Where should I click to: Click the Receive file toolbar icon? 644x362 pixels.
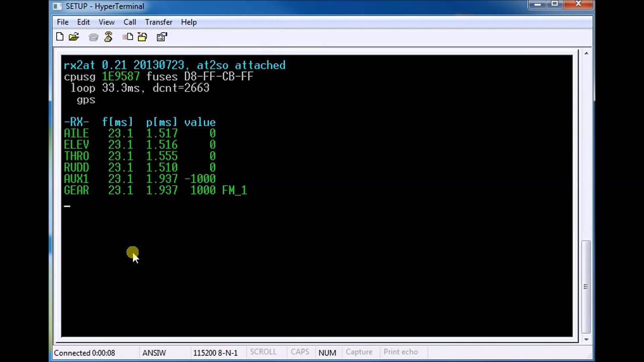pyautogui.click(x=142, y=37)
